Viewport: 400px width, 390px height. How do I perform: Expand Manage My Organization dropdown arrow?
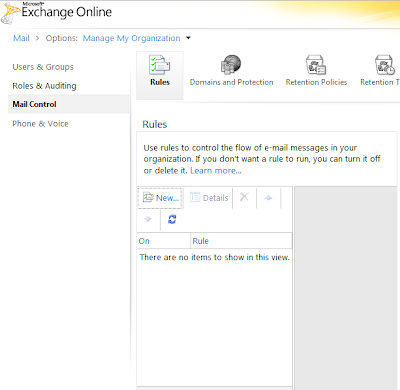coord(188,38)
